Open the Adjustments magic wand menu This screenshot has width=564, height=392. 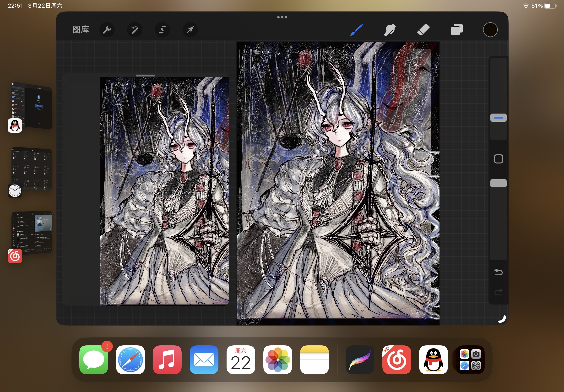pos(135,30)
